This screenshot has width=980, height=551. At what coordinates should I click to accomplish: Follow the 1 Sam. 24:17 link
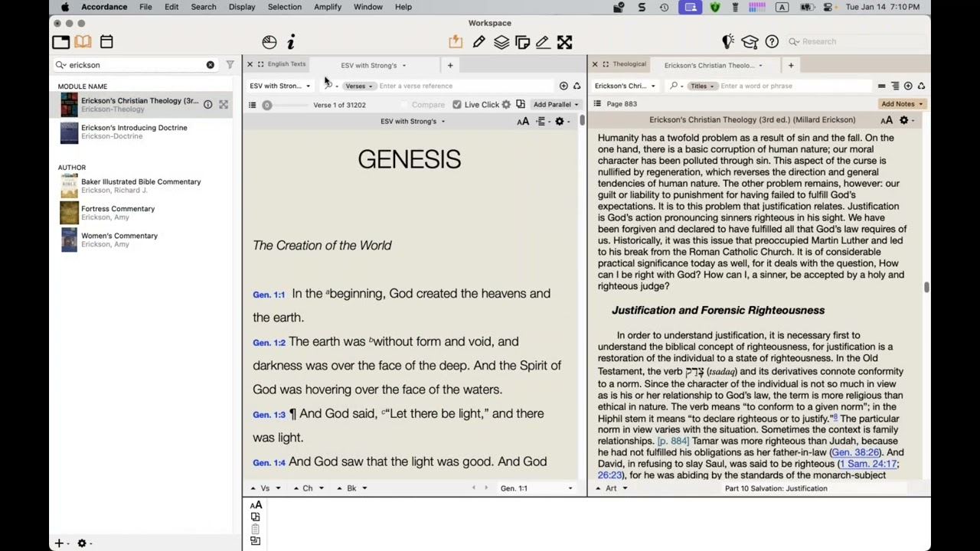coord(867,464)
